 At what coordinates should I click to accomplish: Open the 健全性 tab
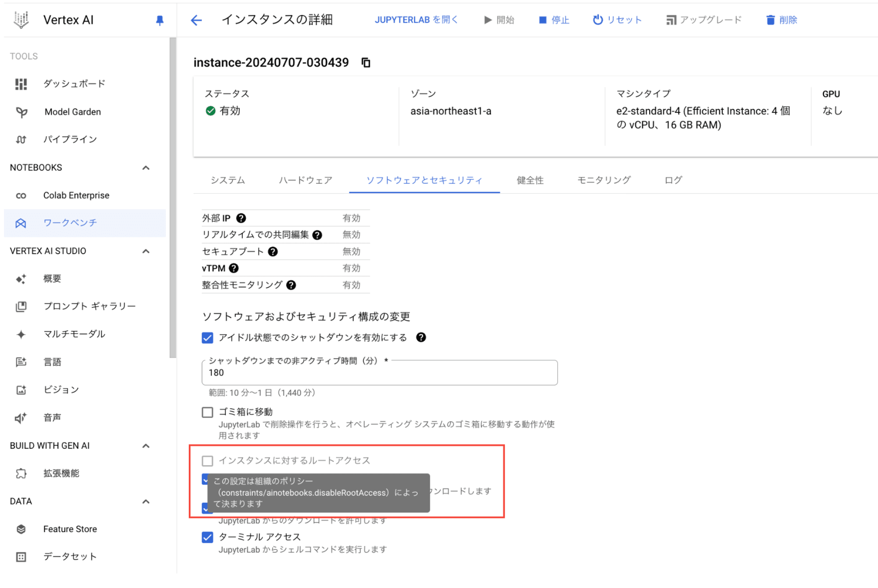click(x=530, y=180)
